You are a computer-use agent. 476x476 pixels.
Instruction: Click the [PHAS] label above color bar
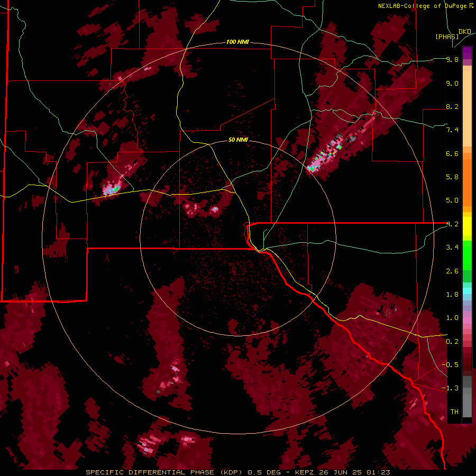(447, 36)
